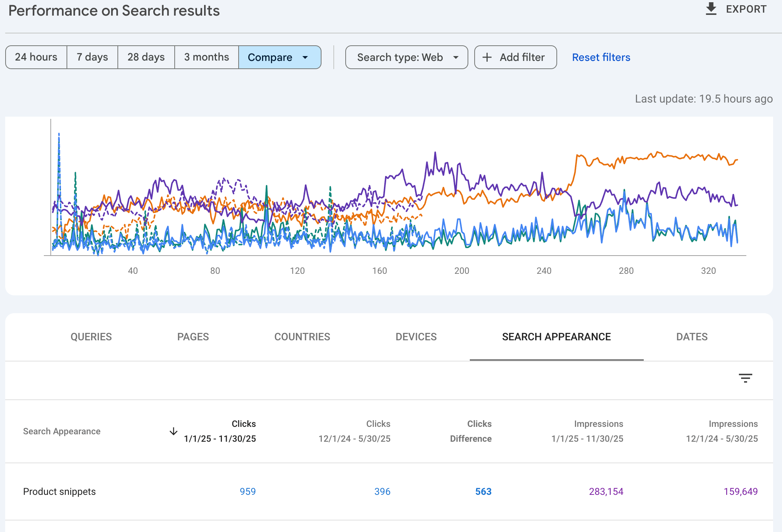The width and height of the screenshot is (782, 532).
Task: Open the Devices tab
Action: click(416, 337)
